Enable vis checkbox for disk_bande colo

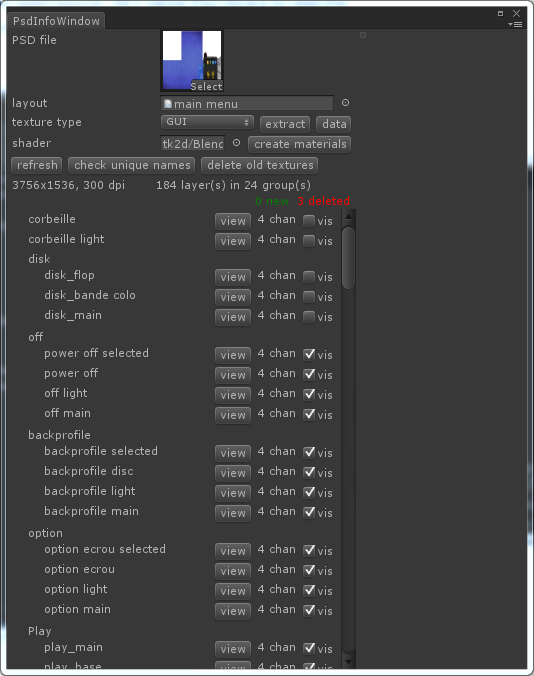coord(309,297)
